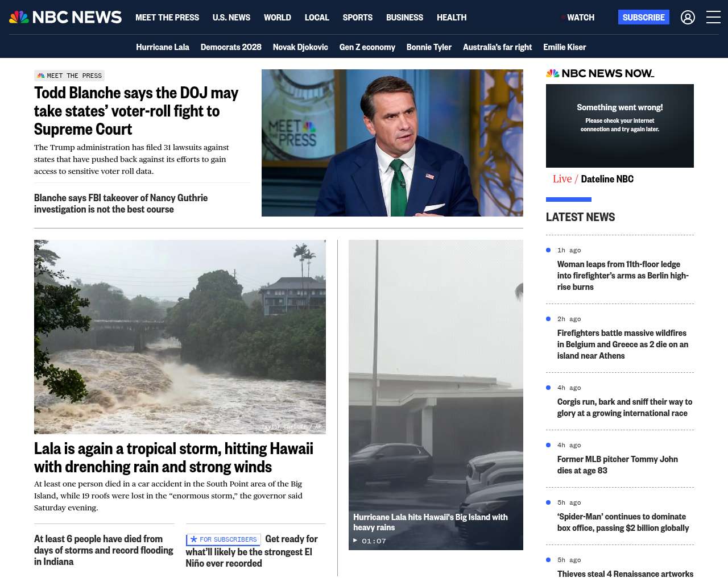Open the hamburger navigation menu

point(713,17)
